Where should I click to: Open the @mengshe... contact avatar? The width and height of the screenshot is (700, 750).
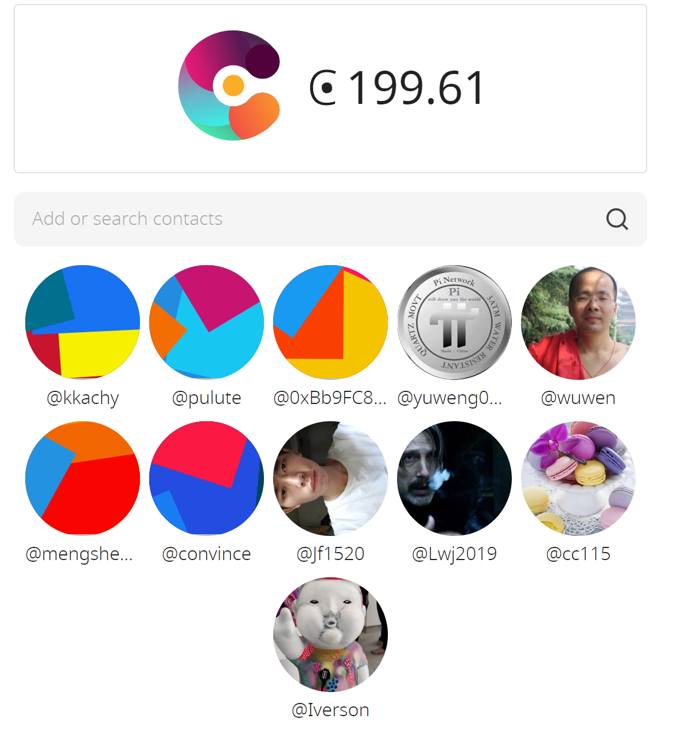click(x=83, y=479)
